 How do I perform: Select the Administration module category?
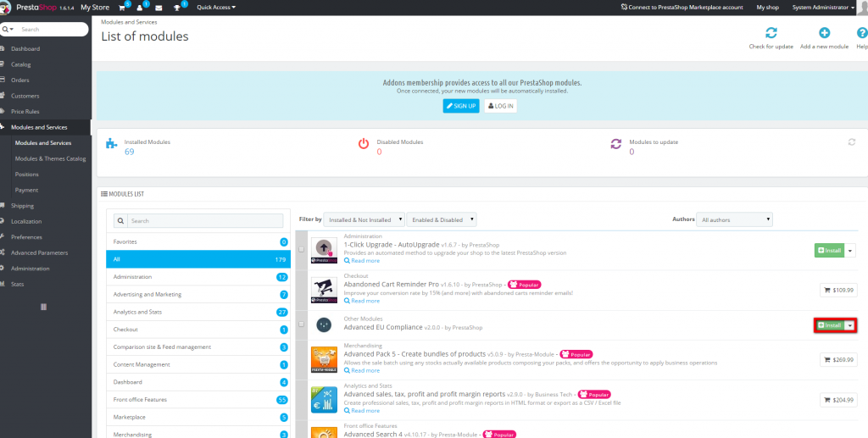coord(198,276)
